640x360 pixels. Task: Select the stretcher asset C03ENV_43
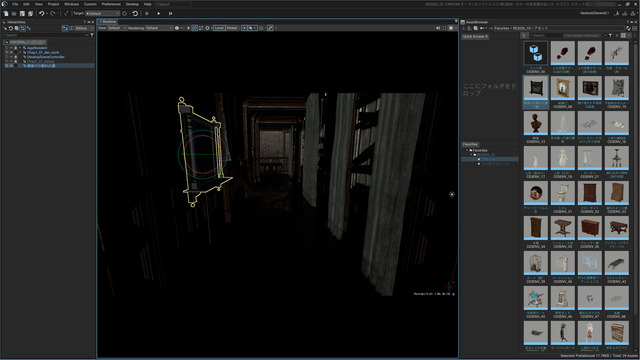(x=616, y=263)
